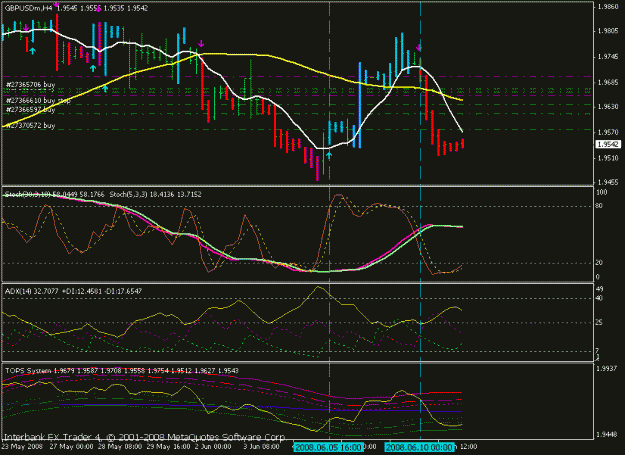Click the 23 May 2008 time label
625x455 pixels.
22,447
